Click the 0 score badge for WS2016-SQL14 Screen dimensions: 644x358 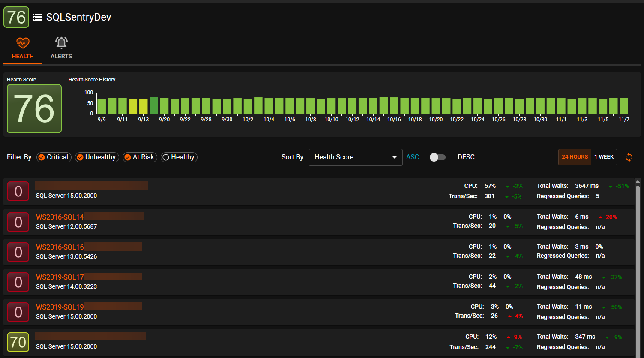pyautogui.click(x=18, y=222)
